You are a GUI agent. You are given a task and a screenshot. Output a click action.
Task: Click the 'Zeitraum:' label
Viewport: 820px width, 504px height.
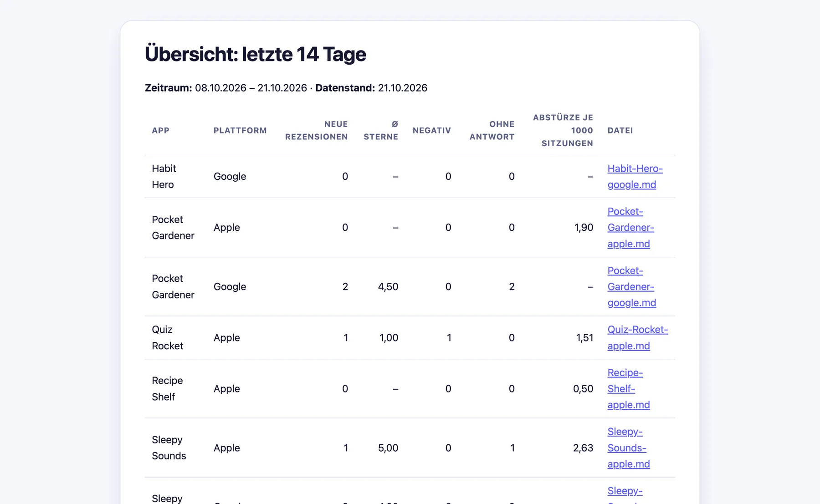pos(168,88)
